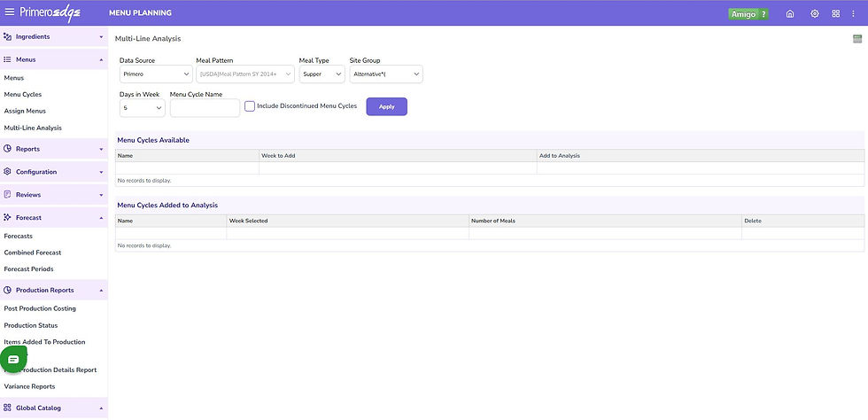The height and width of the screenshot is (420, 868).
Task: Click the Menus section list icon
Action: click(x=7, y=59)
